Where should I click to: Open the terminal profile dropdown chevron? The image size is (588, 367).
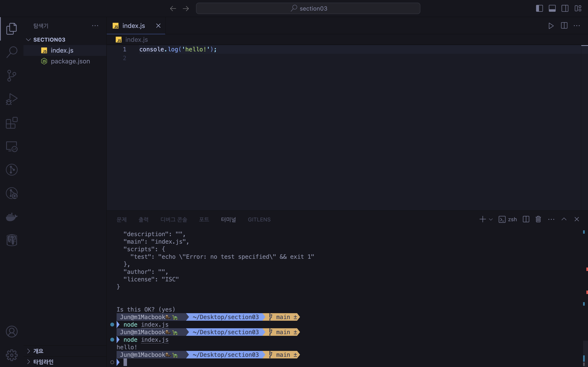[x=491, y=219]
